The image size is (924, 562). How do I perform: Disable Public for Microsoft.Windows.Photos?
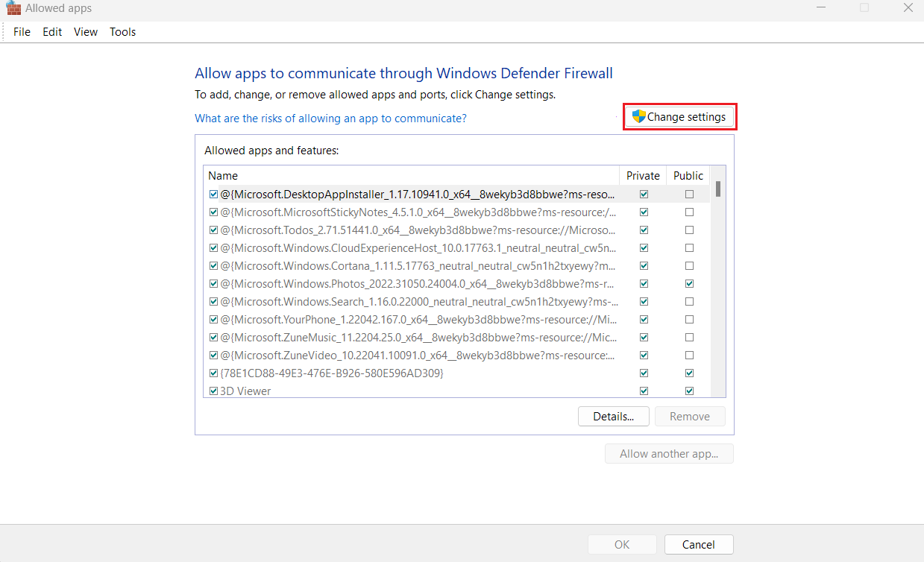click(x=689, y=284)
